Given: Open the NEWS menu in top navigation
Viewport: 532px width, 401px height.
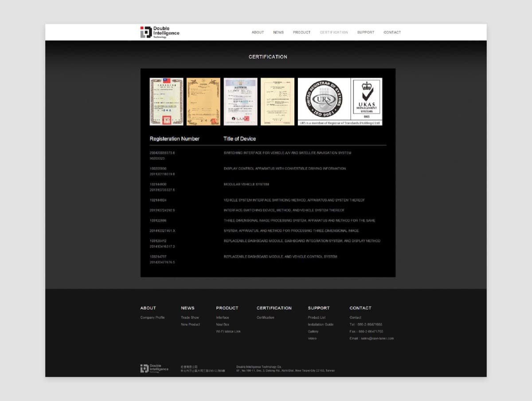Looking at the screenshot, I should click(x=278, y=32).
